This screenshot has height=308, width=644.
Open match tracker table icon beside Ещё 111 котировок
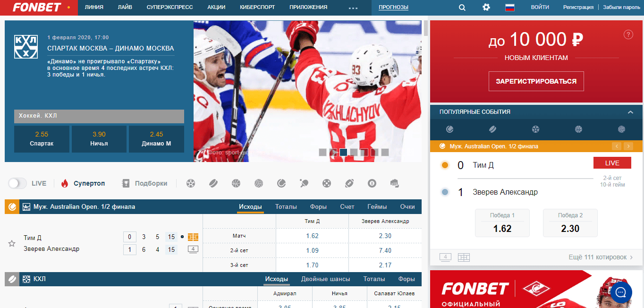(464, 257)
